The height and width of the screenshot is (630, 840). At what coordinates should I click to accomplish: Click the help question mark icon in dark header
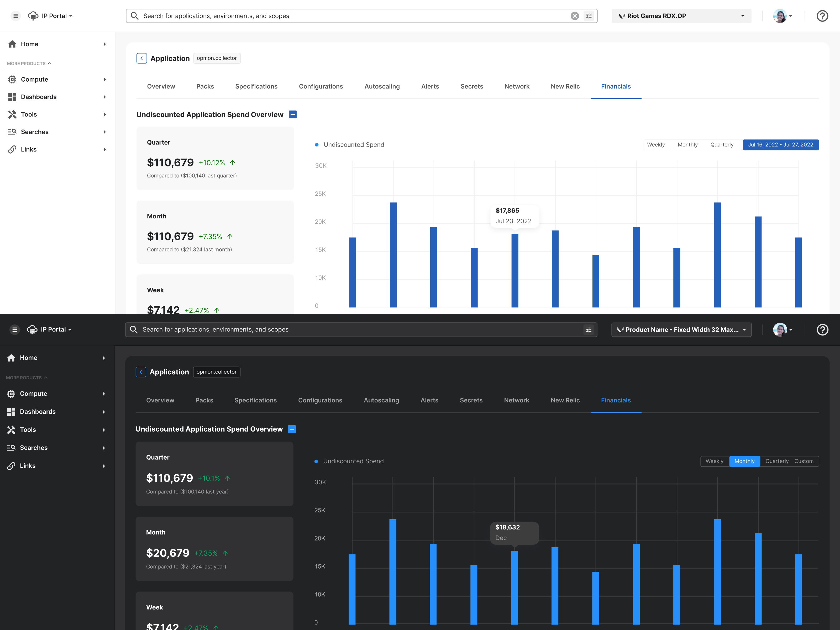[822, 330]
